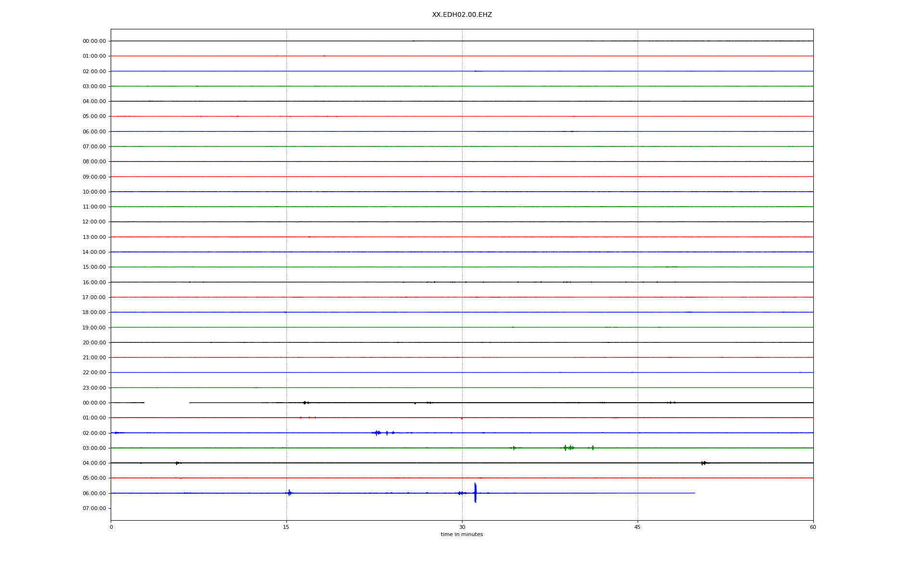924x578 pixels.
Task: Click the 23:00:00 row label
Action: click(x=94, y=388)
